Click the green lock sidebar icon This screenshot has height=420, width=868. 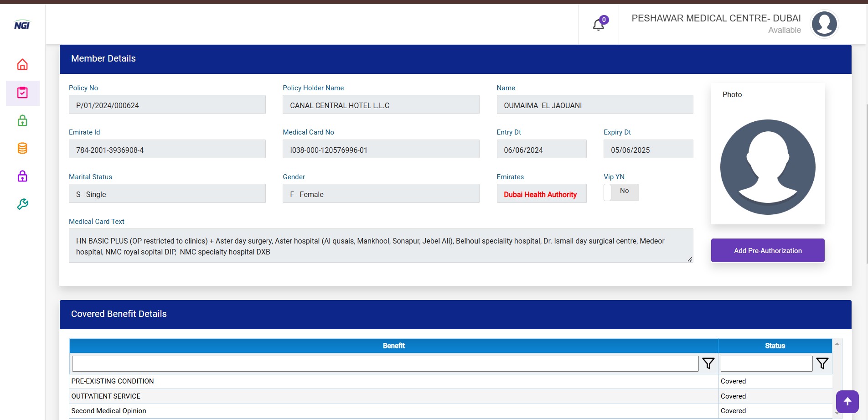click(22, 121)
